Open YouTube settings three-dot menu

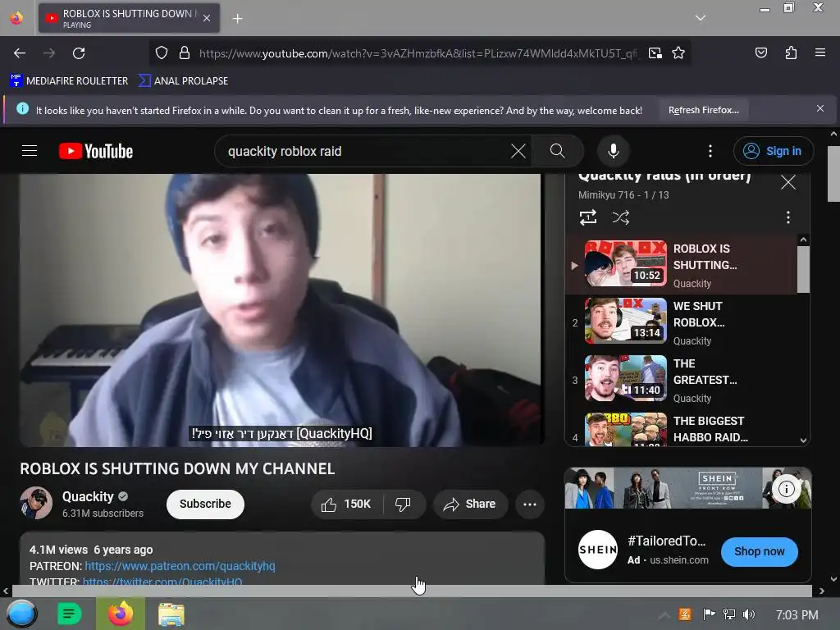pyautogui.click(x=710, y=151)
